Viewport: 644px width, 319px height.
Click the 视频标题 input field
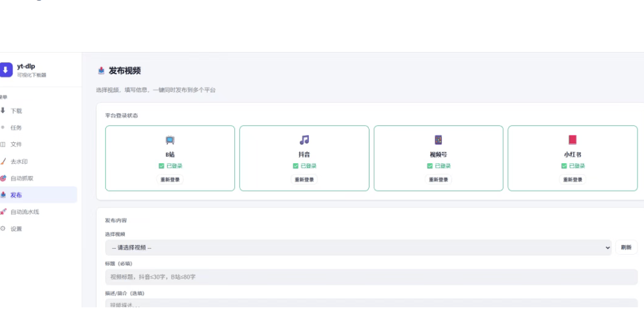coord(371,277)
